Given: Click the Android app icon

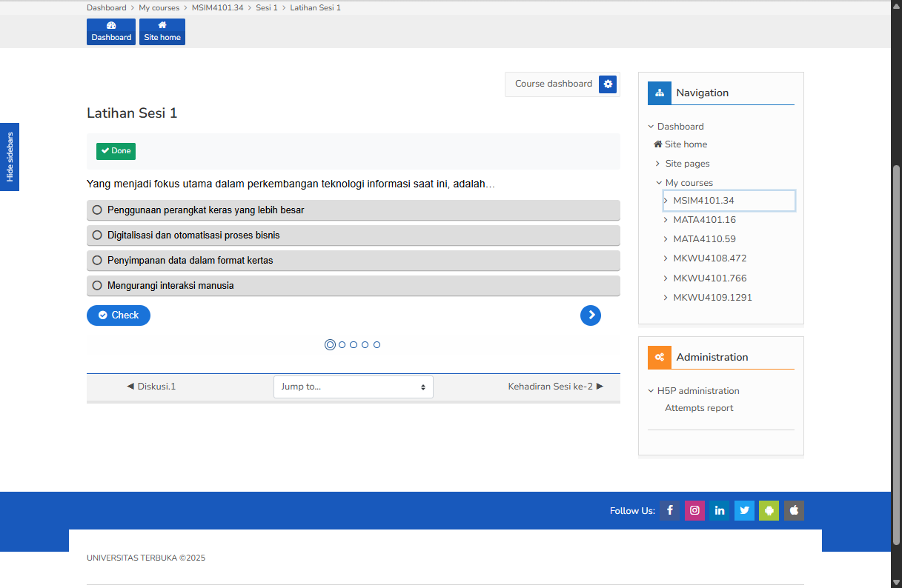Looking at the screenshot, I should click(x=769, y=510).
